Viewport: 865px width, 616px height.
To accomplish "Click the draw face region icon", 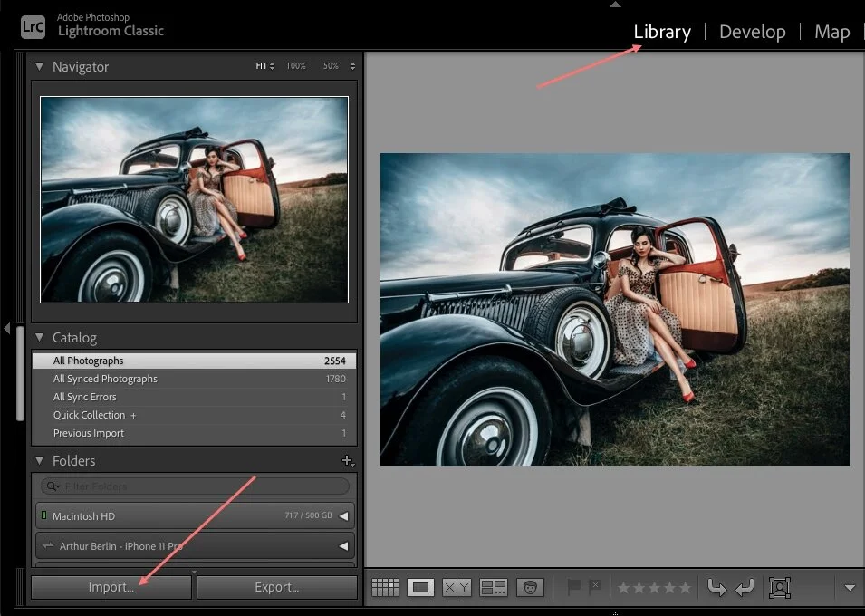I will coord(778,588).
